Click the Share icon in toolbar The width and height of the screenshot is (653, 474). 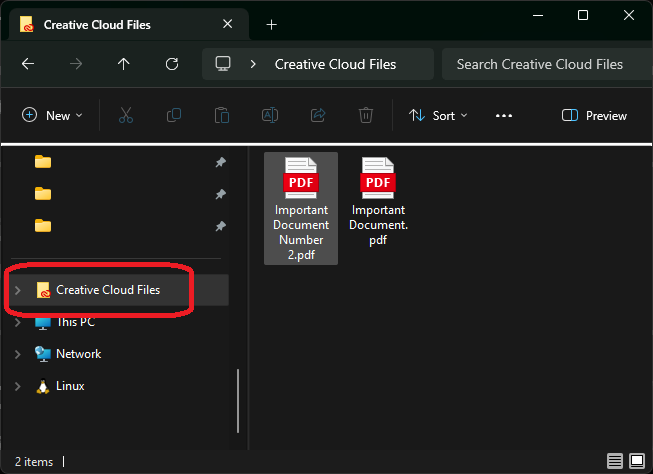[318, 115]
